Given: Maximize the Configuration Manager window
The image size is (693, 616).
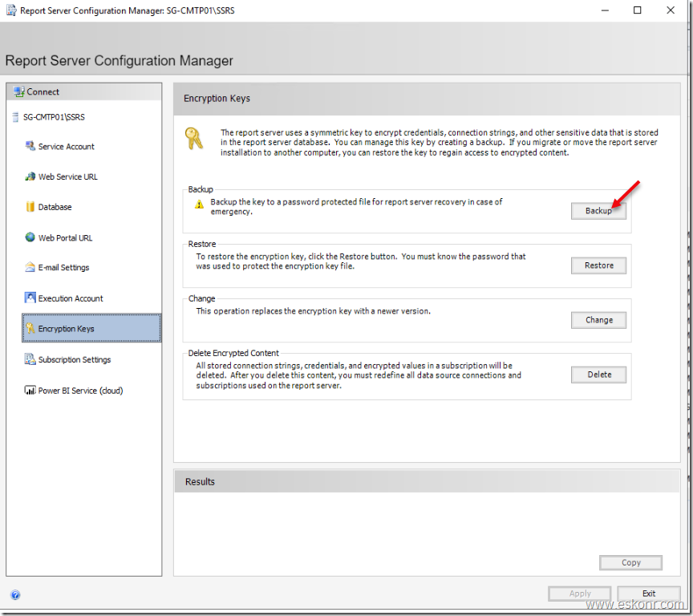Looking at the screenshot, I should coord(638,10).
